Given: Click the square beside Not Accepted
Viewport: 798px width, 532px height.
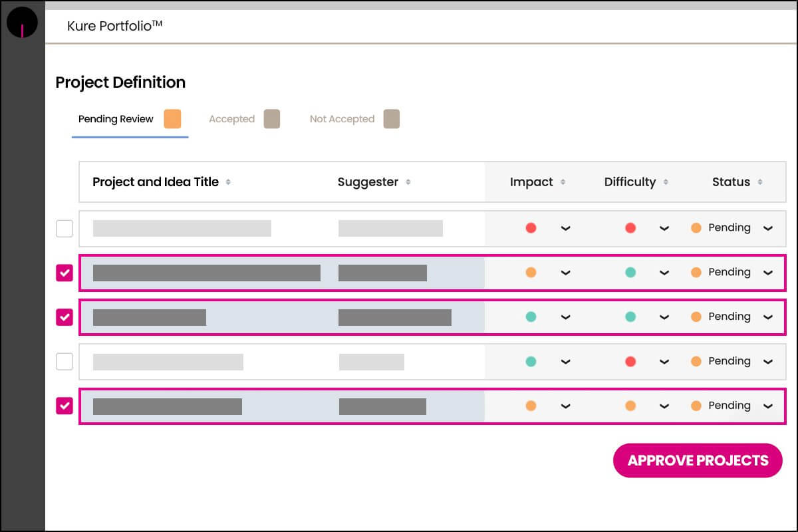Looking at the screenshot, I should pos(391,118).
